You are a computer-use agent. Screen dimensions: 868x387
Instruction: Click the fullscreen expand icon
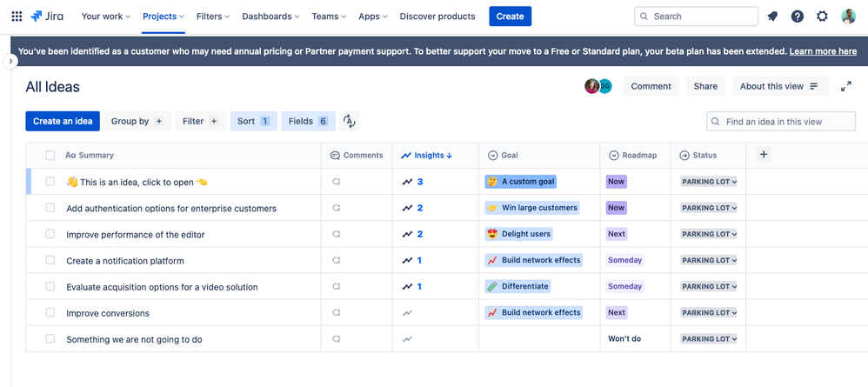pos(846,86)
